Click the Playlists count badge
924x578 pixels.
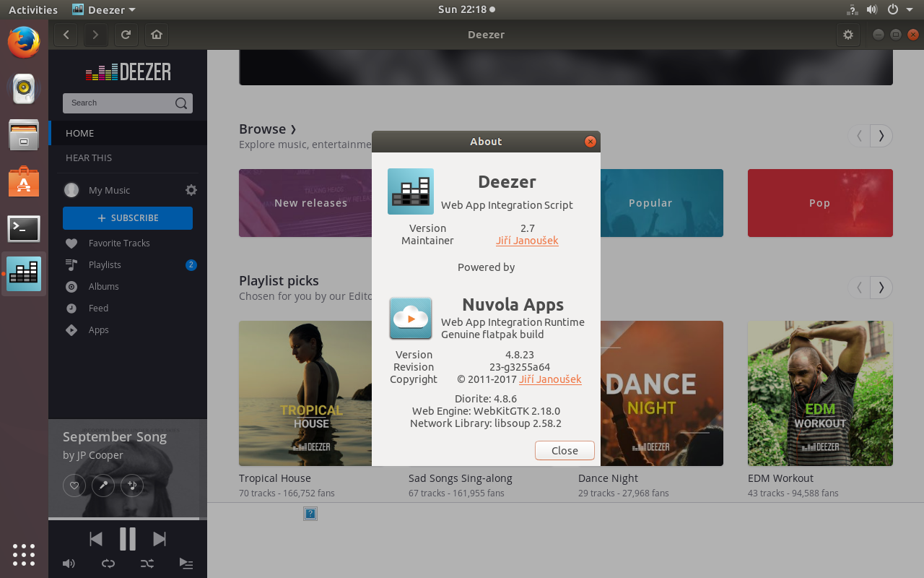(191, 265)
